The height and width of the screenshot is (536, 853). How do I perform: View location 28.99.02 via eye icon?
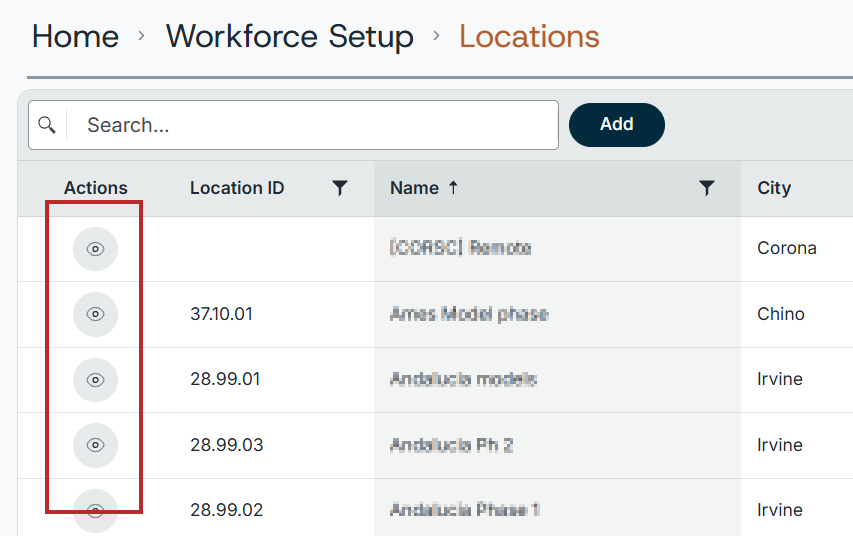click(95, 511)
